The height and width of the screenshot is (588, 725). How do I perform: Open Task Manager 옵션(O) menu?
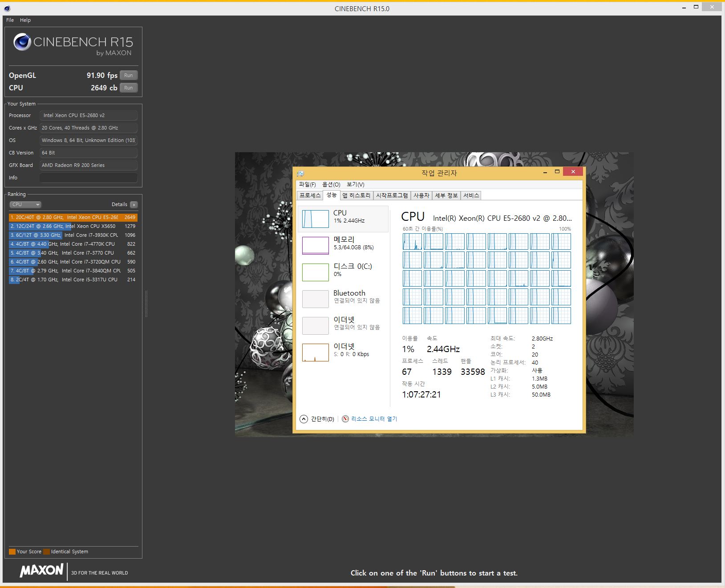pos(331,184)
